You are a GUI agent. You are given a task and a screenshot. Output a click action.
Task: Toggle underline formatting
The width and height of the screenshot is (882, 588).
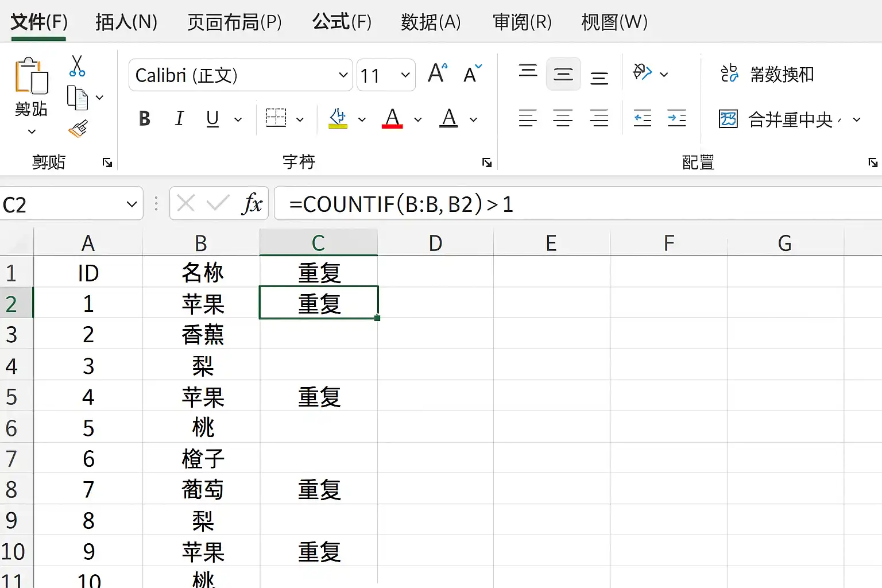pyautogui.click(x=212, y=118)
